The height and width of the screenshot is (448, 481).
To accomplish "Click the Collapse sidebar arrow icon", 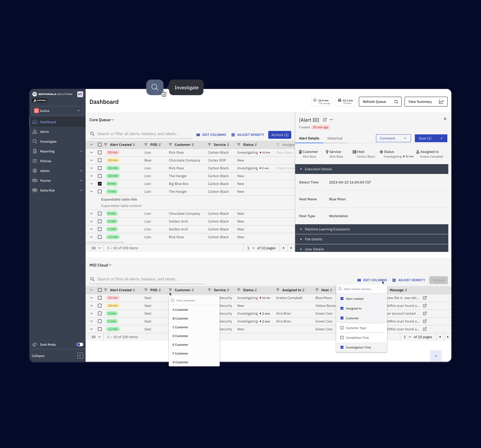I will (x=80, y=356).
